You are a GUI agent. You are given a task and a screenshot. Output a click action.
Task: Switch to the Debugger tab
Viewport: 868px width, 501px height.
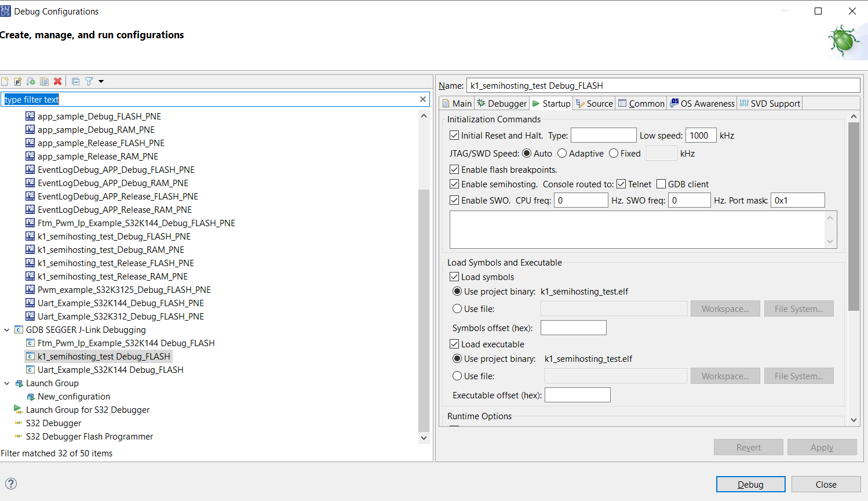[x=502, y=104]
